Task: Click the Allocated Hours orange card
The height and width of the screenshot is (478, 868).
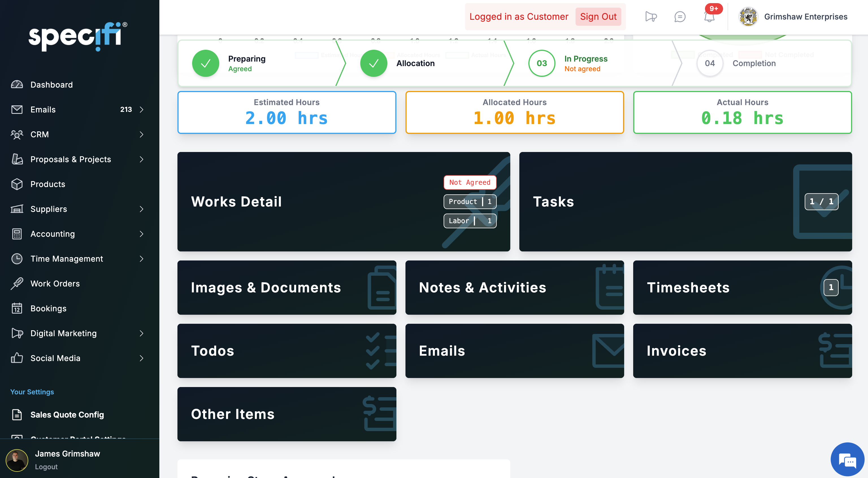Action: point(514,112)
